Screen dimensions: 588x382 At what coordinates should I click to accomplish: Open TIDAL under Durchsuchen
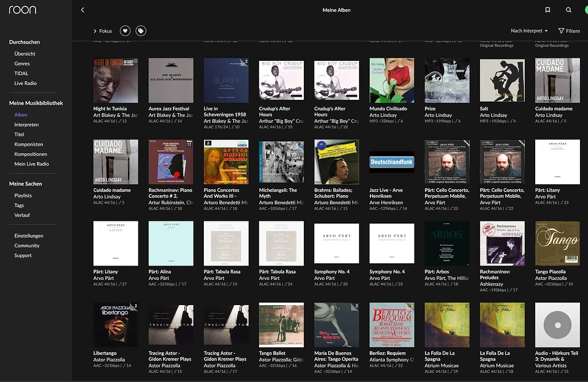[x=22, y=73]
